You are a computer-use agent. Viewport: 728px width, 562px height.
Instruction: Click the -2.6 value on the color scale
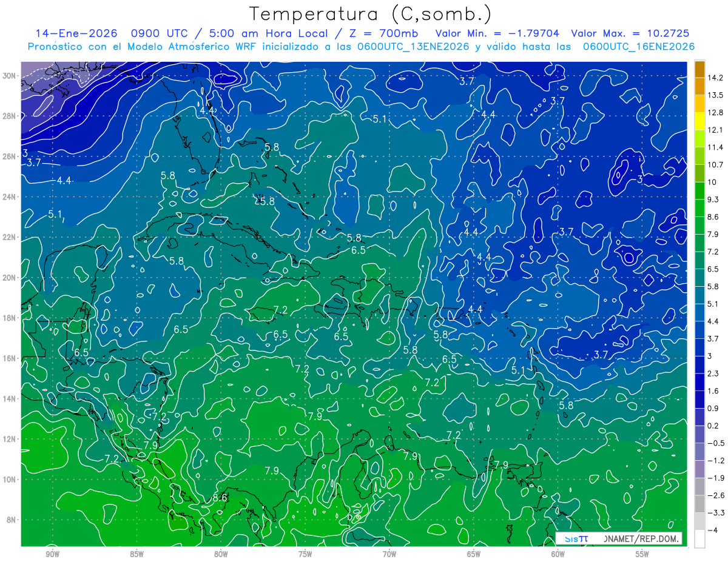(x=716, y=495)
